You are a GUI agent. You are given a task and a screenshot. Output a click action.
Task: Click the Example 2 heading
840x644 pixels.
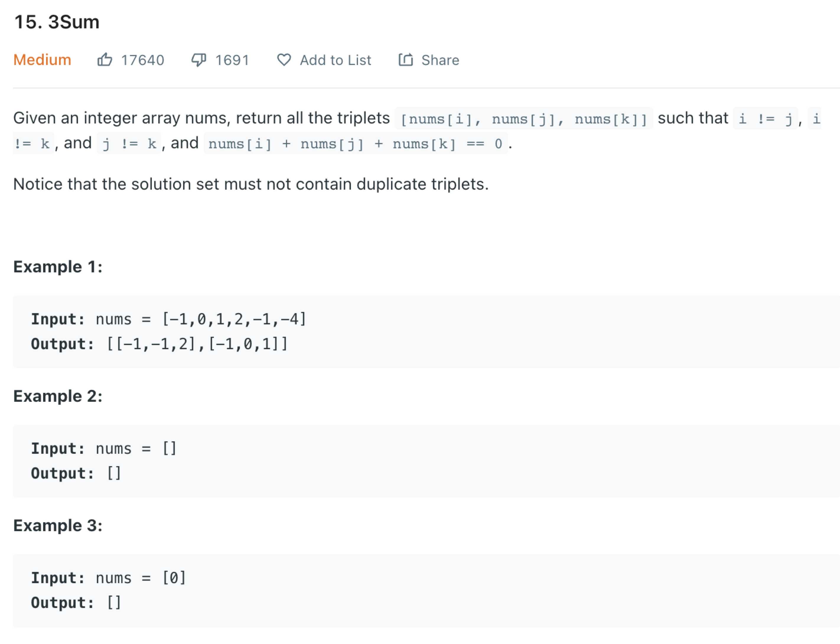[x=58, y=396]
